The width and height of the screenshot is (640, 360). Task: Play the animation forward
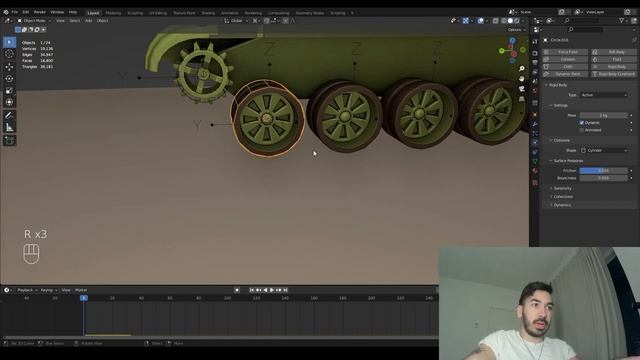point(272,290)
